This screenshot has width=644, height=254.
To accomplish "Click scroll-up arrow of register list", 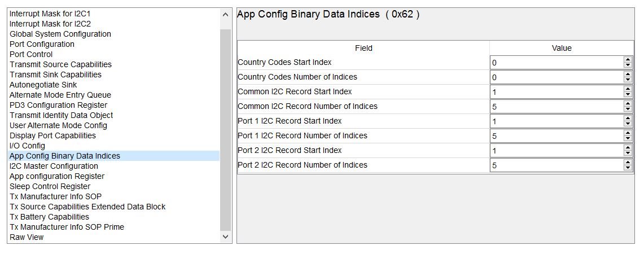I will click(x=225, y=14).
